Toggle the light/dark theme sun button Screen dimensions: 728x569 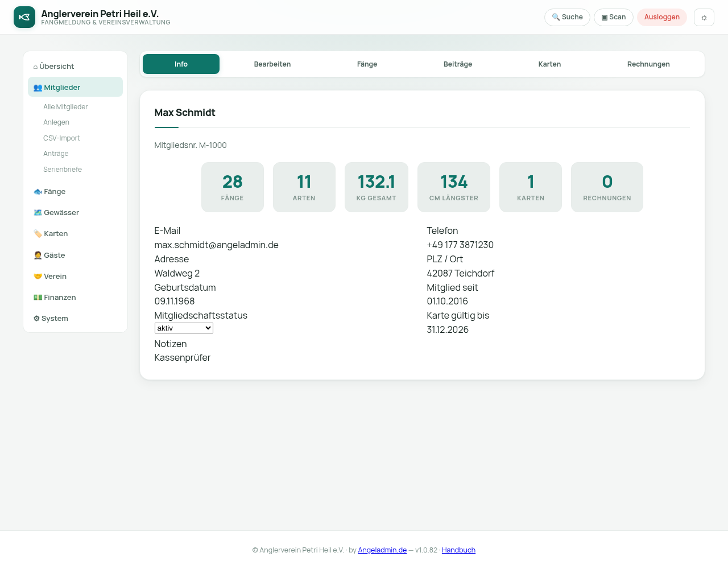(x=704, y=17)
